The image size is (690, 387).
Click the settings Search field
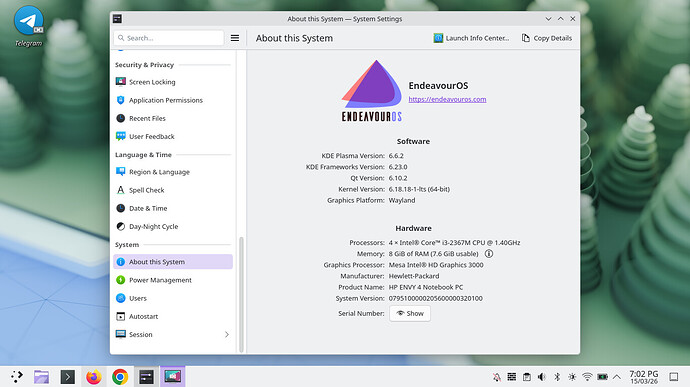[169, 38]
